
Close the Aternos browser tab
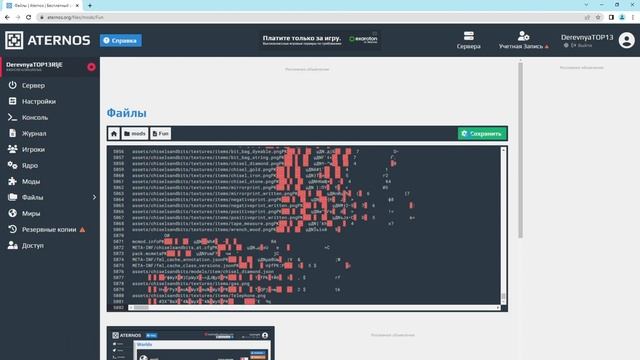point(77,6)
